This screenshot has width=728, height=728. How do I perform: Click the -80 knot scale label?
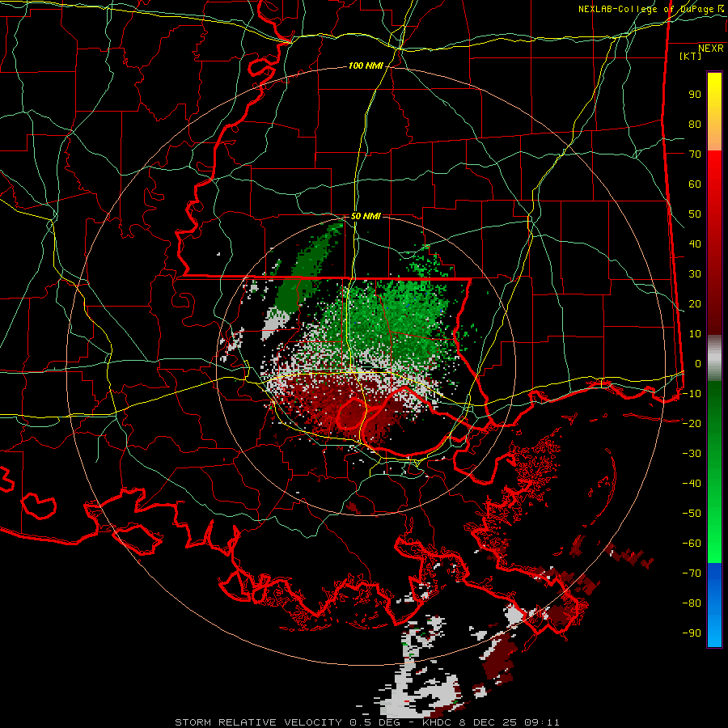692,603
